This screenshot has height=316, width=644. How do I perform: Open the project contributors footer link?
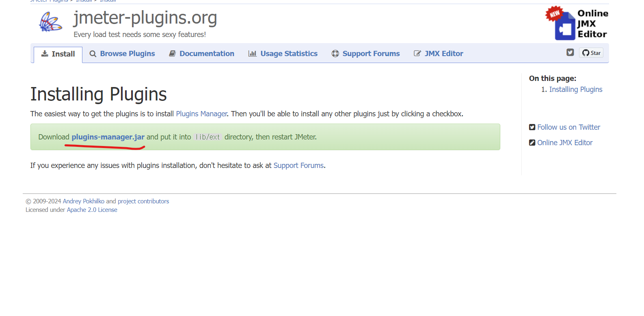point(143,201)
